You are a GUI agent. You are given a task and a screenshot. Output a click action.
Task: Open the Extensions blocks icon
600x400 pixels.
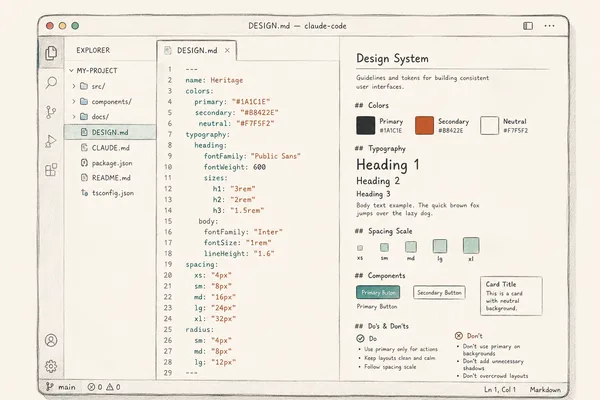[x=51, y=169]
